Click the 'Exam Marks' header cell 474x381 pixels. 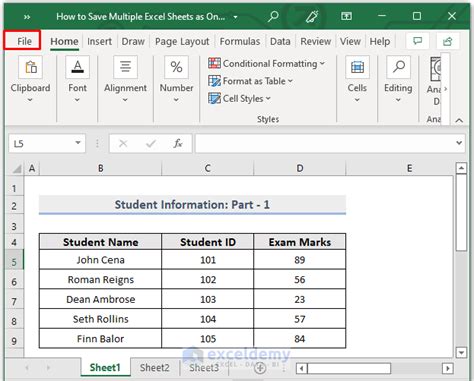[x=300, y=242]
